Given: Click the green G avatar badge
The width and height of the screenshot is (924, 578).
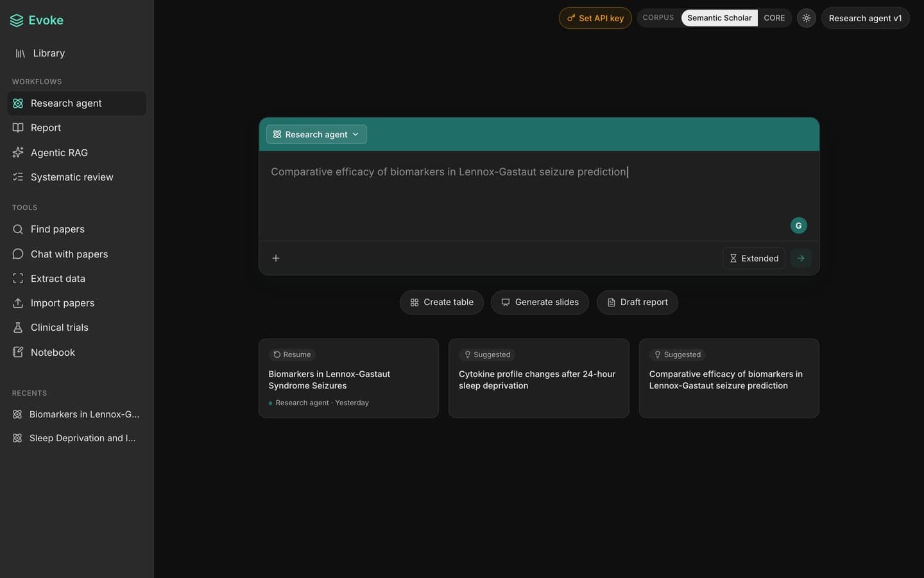Looking at the screenshot, I should click(x=798, y=225).
